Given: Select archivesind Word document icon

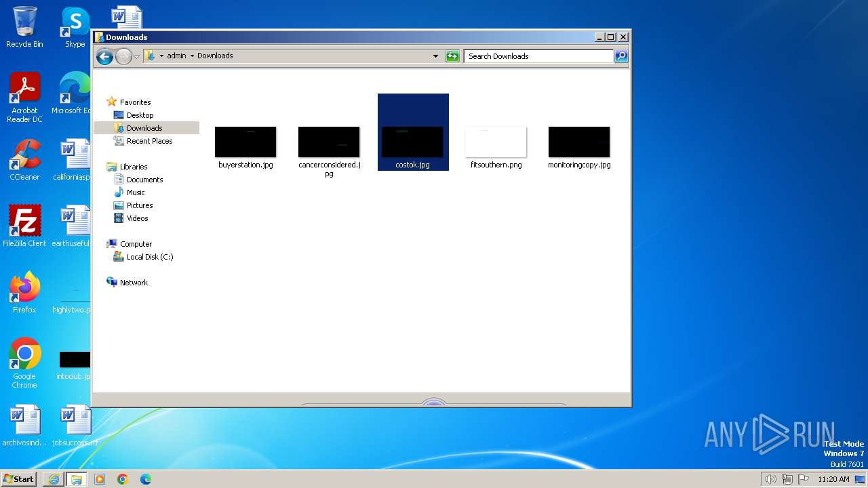Looking at the screenshot, I should 24,426.
